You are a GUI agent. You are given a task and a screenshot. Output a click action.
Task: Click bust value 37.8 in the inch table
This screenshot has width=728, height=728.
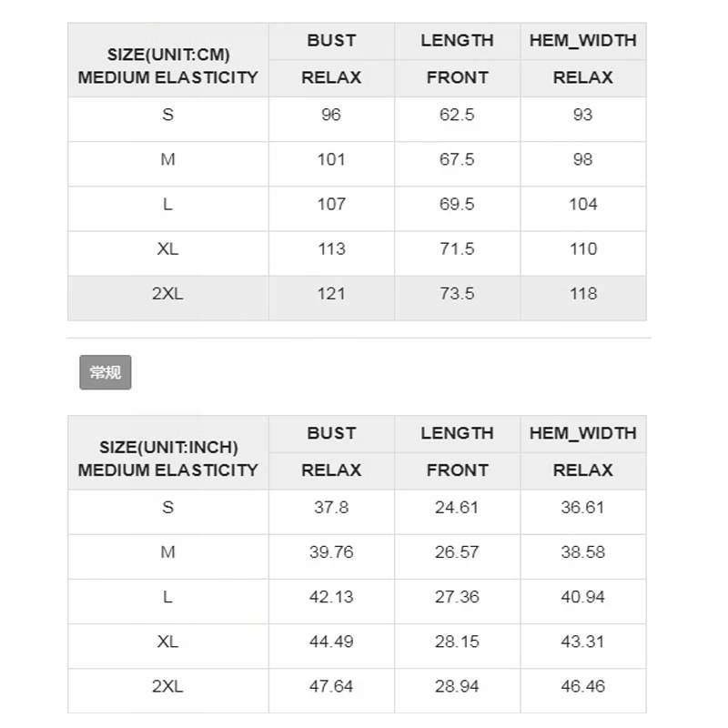[331, 507]
